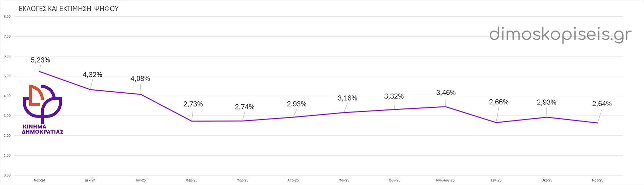Screen dimensions: 644x185
Task: Select the 2,66% data label
Action: (x=499, y=102)
